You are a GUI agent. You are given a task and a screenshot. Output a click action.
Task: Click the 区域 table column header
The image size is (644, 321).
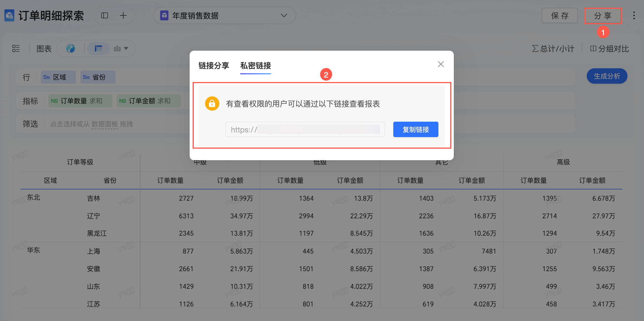(50, 180)
